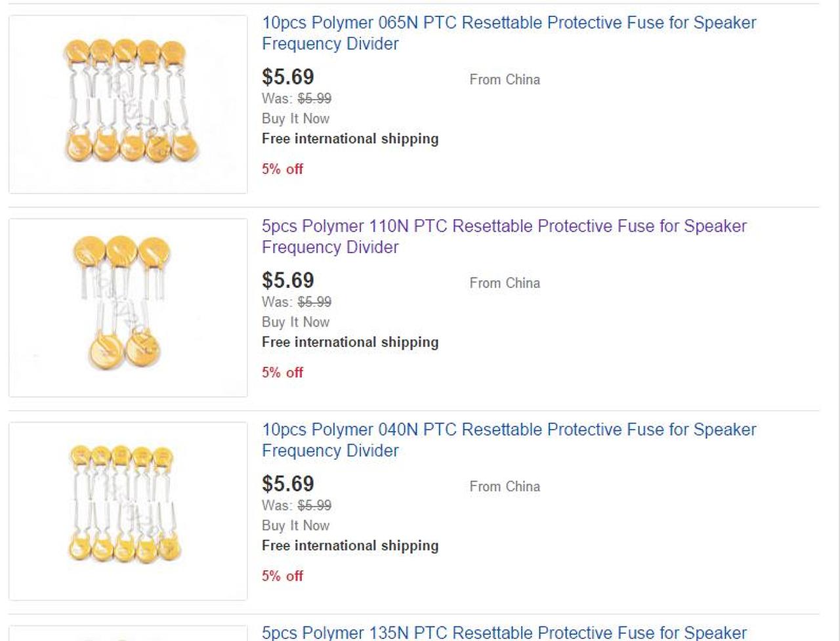Click the 110N fuse product thumbnail image
The height and width of the screenshot is (641, 840).
coord(128,308)
